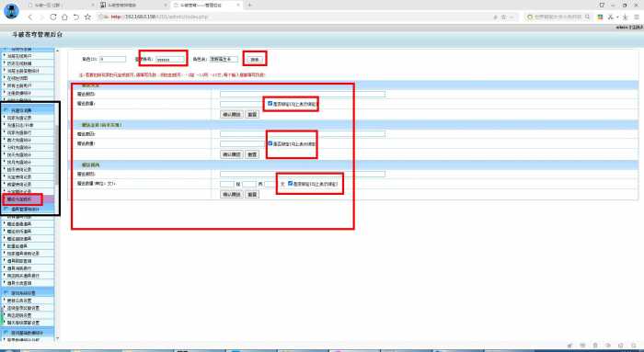Go to browser home page icon

coord(64,17)
